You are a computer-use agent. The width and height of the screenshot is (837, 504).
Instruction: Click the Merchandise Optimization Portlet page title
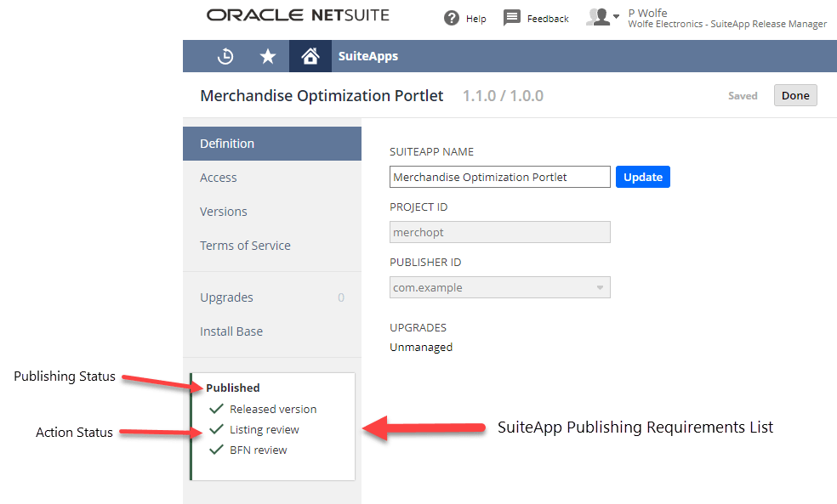click(x=322, y=95)
